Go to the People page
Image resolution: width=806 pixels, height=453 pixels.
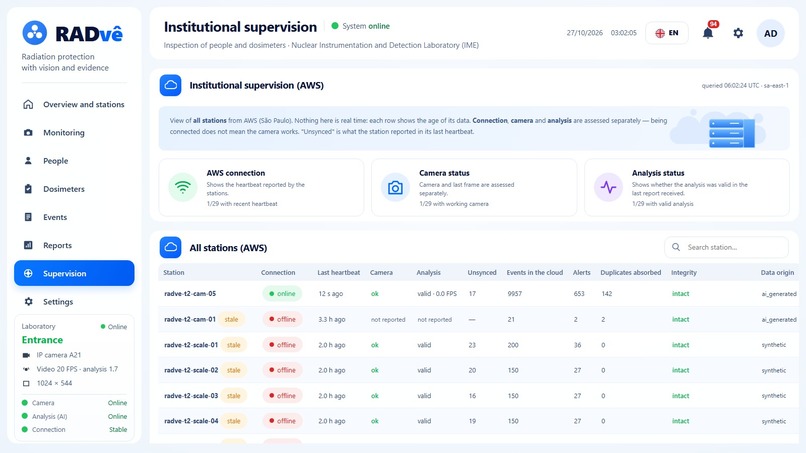74,161
